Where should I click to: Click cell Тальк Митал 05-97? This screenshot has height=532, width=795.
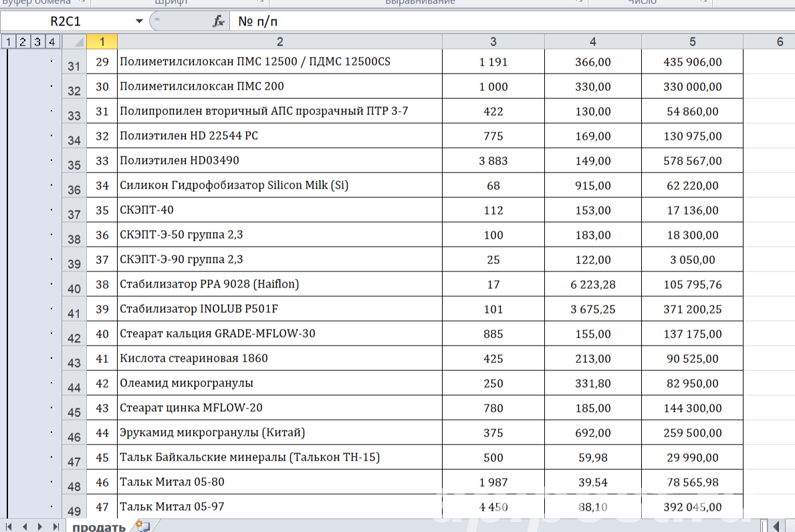point(280,507)
